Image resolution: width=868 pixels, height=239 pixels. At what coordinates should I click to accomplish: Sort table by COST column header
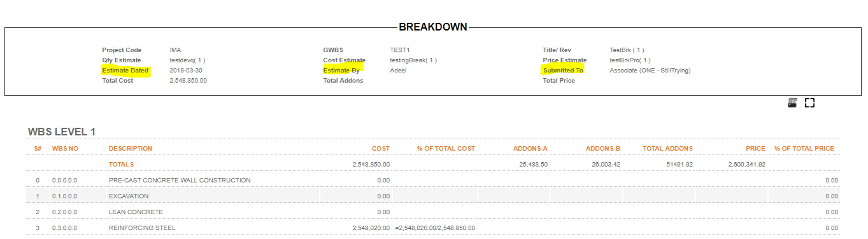pos(381,149)
